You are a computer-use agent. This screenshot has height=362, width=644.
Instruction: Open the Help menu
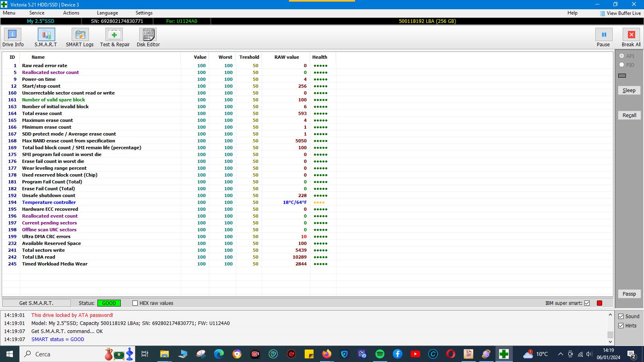pyautogui.click(x=572, y=13)
